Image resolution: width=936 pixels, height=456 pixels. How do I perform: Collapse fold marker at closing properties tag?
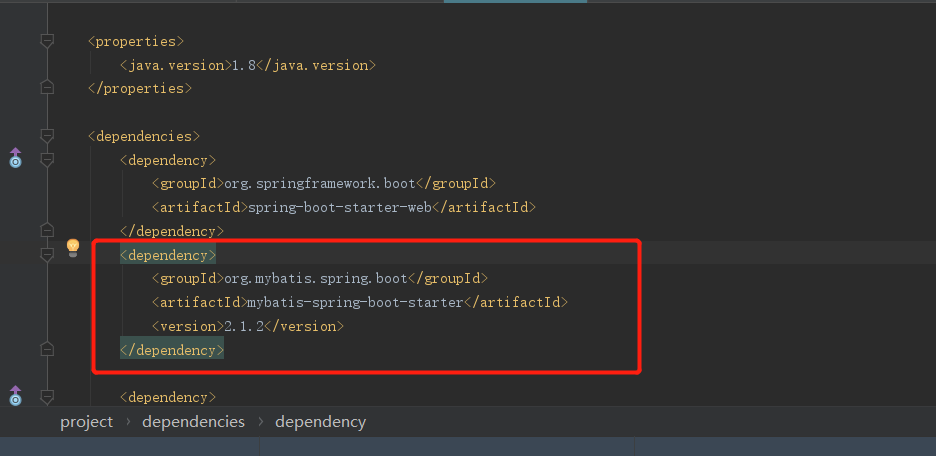pos(47,88)
